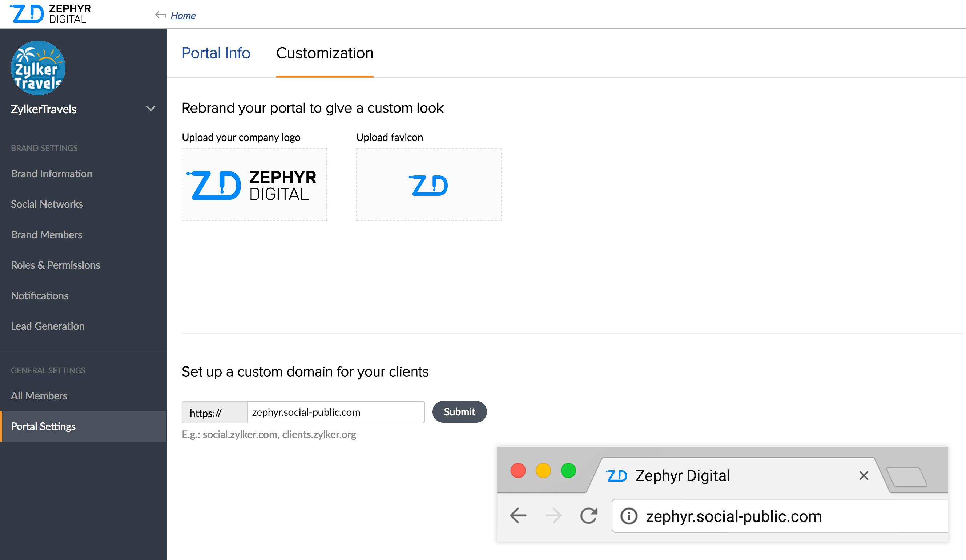Click the preview address bar URL
The width and height of the screenshot is (966, 560).
point(734,516)
